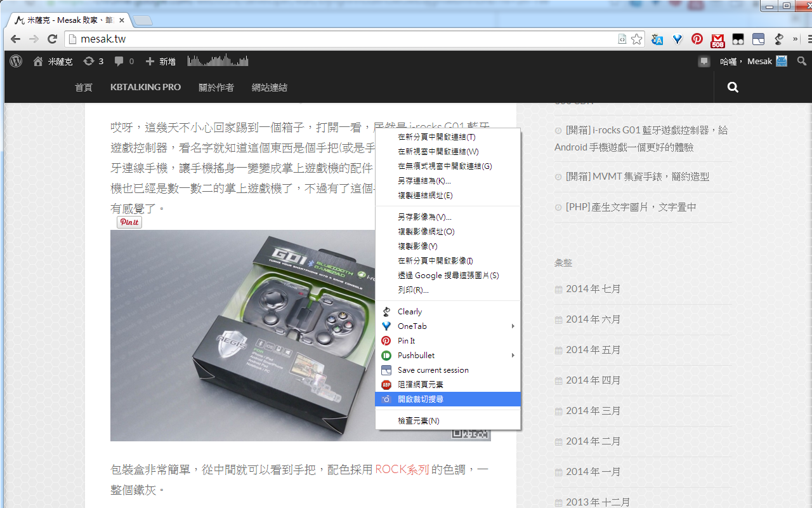Expand the OneTab submenu in the context menu
The image size is (812, 508).
click(x=448, y=326)
